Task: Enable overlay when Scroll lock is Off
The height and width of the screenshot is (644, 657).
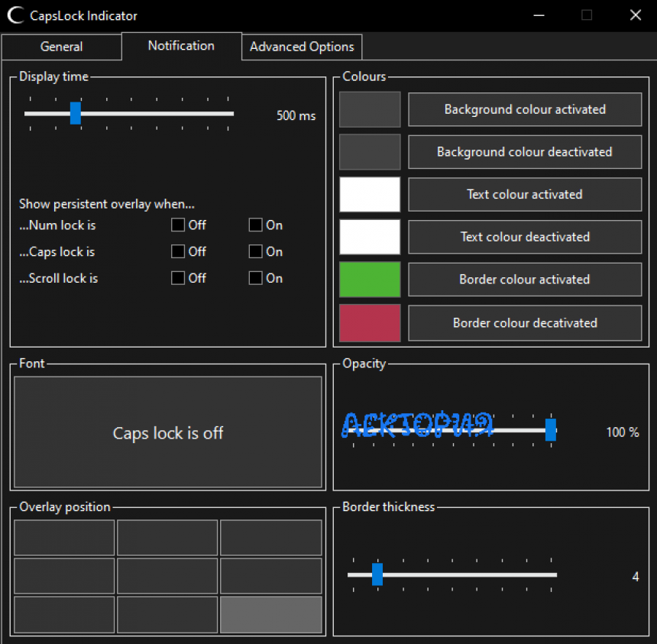Action: [178, 278]
